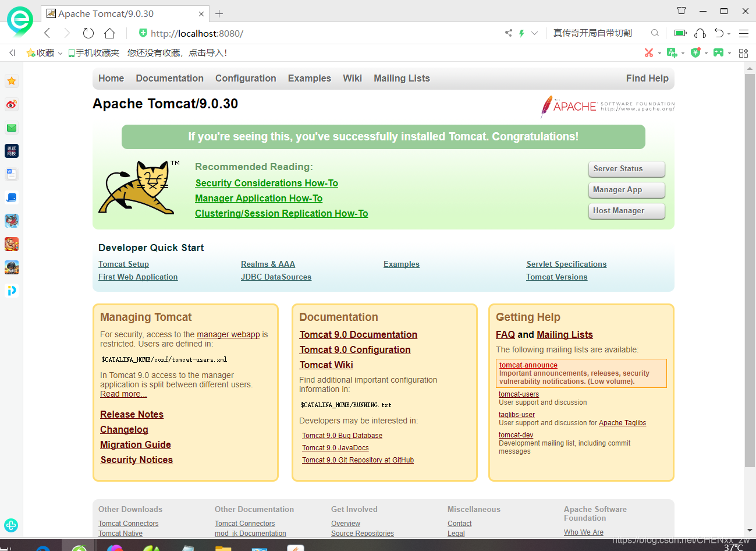Open the screenshot tool dropdown arrow
This screenshot has height=551, width=756.
point(659,54)
